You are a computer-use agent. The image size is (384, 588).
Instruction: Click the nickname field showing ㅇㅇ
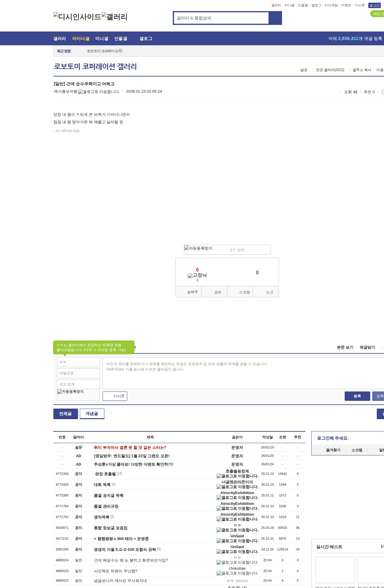[78, 362]
